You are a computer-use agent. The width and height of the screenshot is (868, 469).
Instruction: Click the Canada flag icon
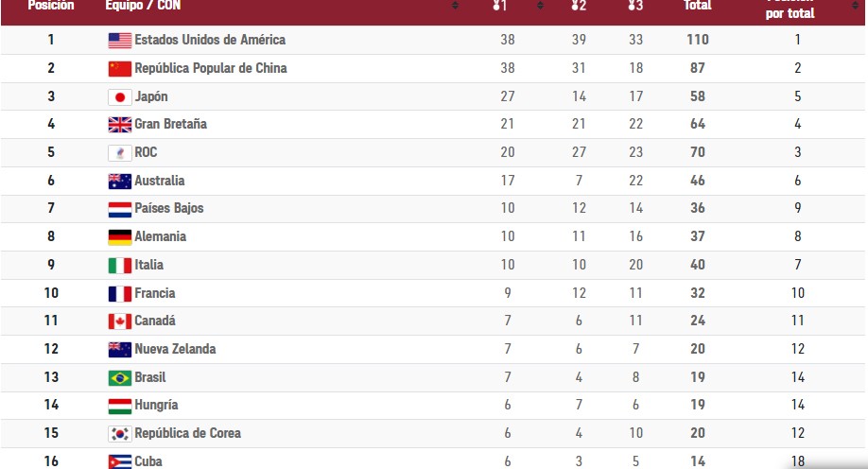(x=119, y=321)
